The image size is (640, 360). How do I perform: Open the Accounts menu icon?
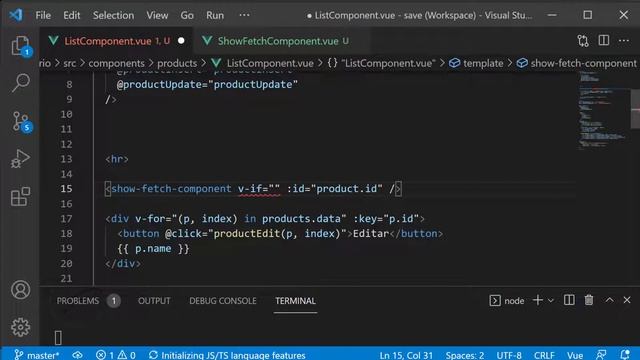(20, 289)
